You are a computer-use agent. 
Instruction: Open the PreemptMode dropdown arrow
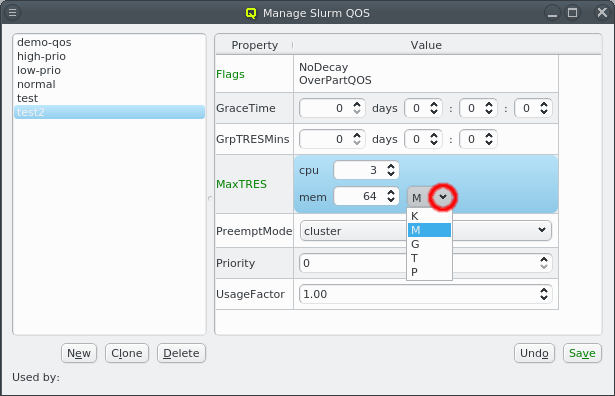(x=542, y=230)
